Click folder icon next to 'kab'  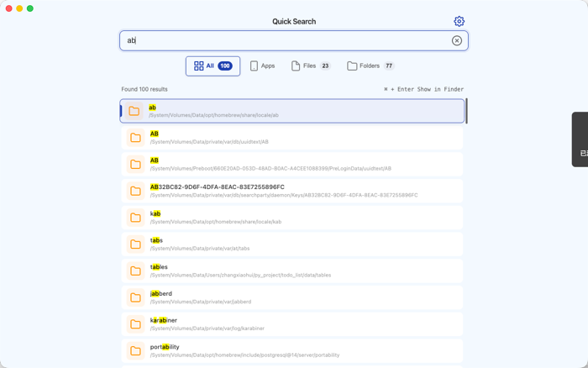(x=135, y=218)
